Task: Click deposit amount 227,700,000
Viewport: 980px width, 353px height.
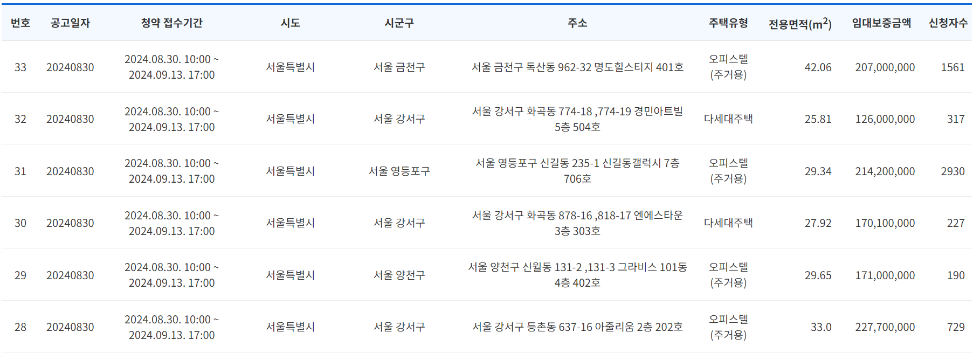Action: 885,327
